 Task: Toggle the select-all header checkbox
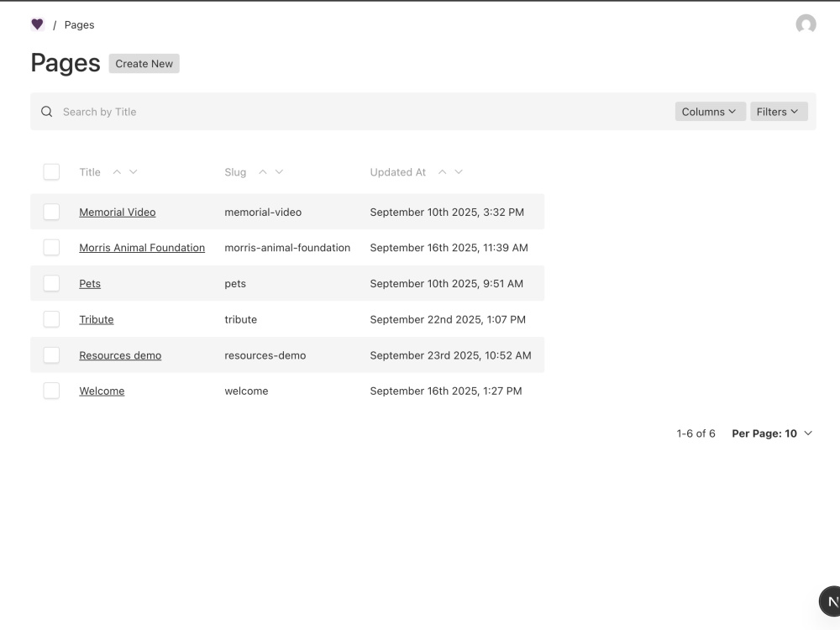pyautogui.click(x=51, y=172)
